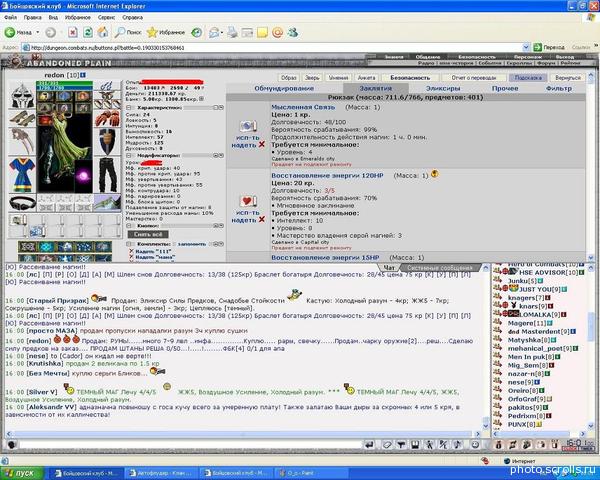Click the Messenger people toolbar icon
Screen dimensions: 600x480
[293, 33]
